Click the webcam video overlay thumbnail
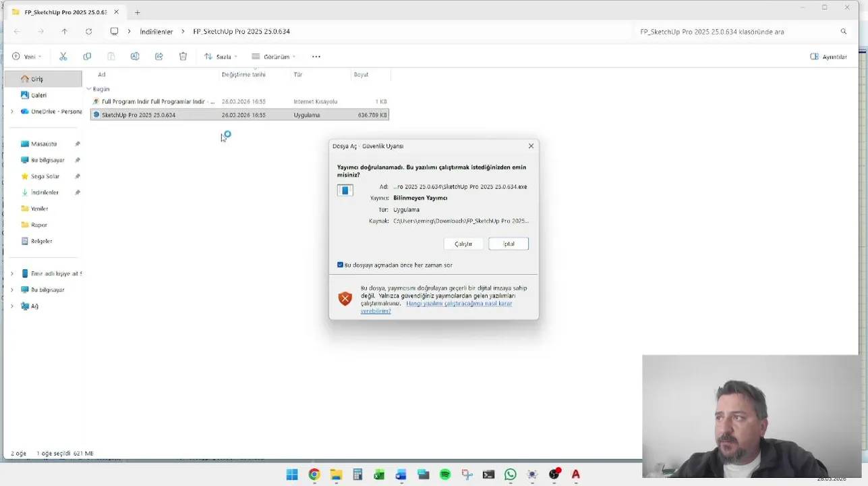 752,416
